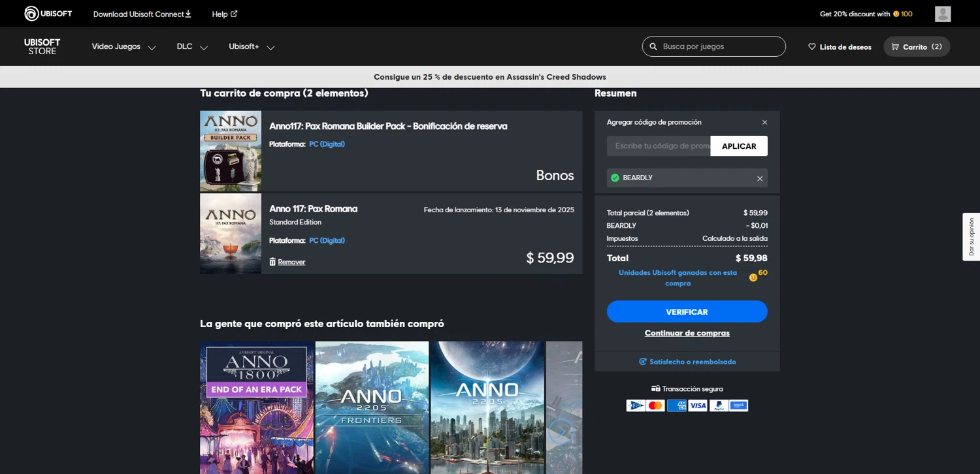Click the Assassin's Creed Shadows discount banner
Image resolution: width=980 pixels, height=474 pixels.
pyautogui.click(x=490, y=77)
